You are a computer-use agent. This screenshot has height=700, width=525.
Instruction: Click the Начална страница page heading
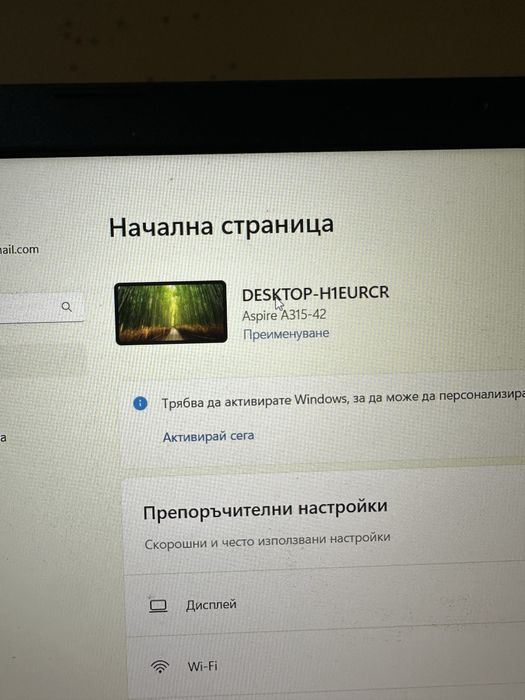[x=221, y=226]
